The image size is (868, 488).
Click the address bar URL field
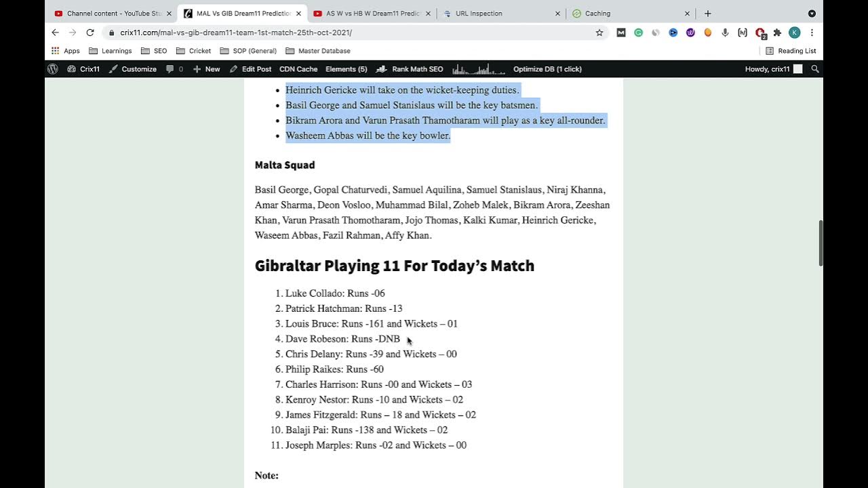[339, 33]
